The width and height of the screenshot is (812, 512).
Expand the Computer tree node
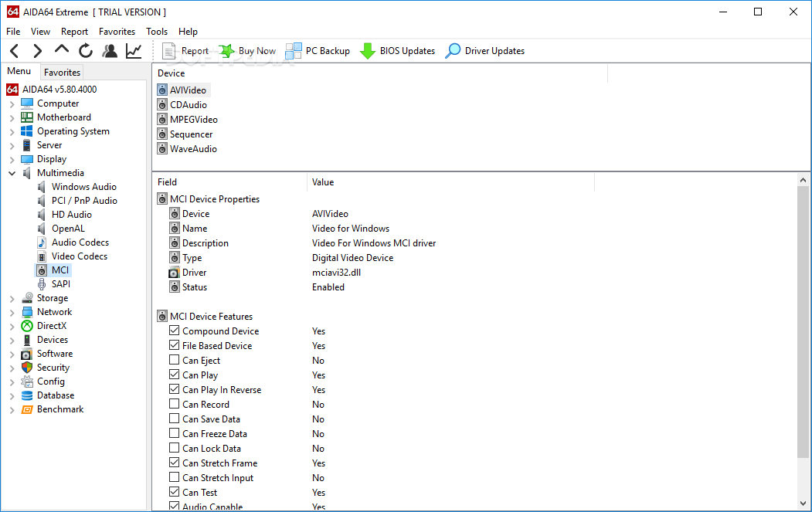[x=12, y=104]
